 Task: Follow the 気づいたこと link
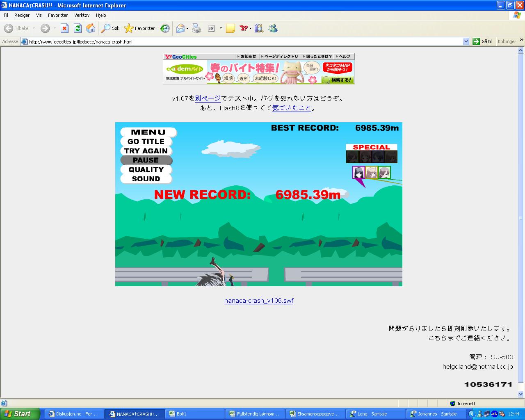tap(292, 108)
